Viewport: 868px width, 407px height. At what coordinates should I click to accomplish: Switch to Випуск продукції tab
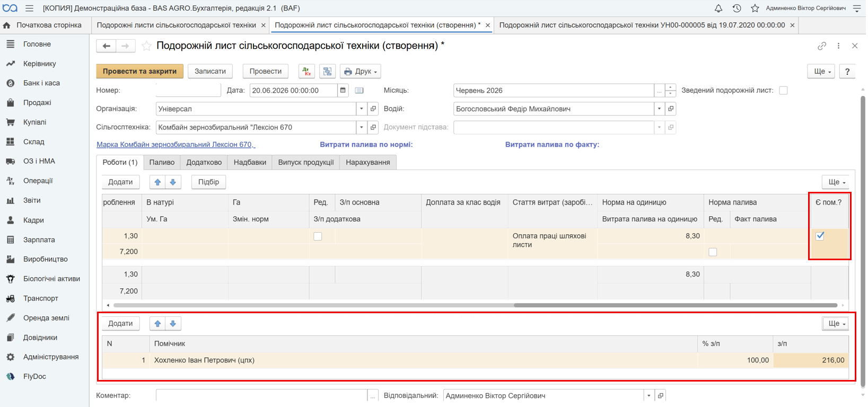pos(306,162)
